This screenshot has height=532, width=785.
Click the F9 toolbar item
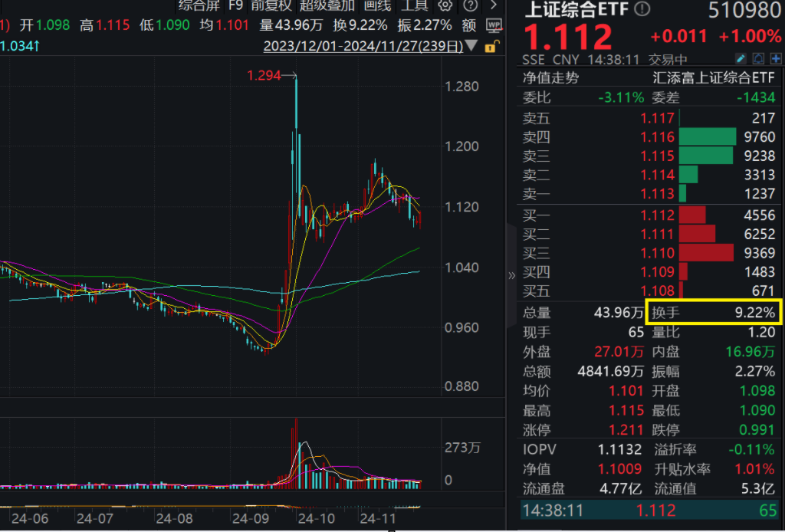(235, 6)
